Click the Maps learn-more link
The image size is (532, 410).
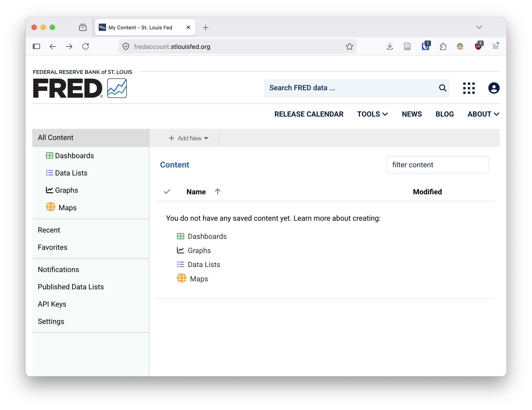tap(193, 279)
